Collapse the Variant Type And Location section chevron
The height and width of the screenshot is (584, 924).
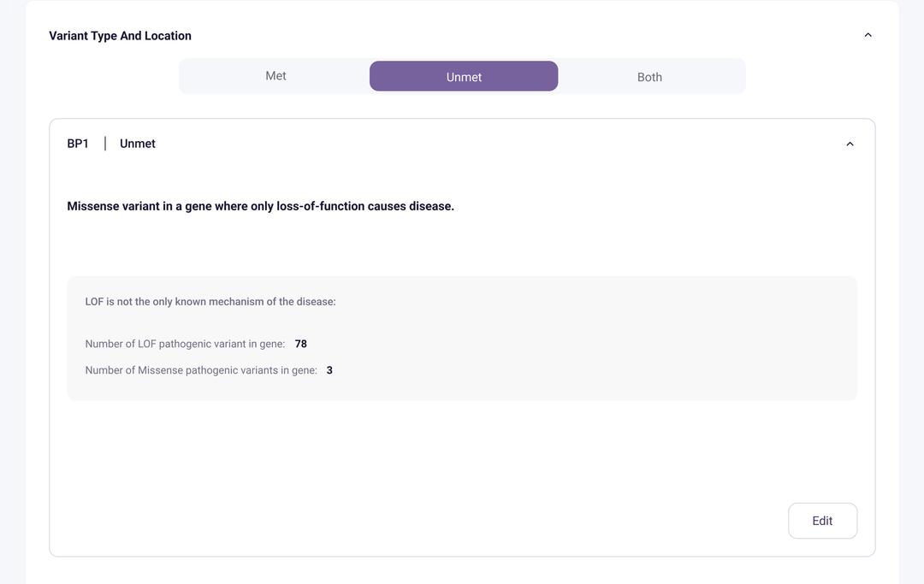[x=868, y=35]
